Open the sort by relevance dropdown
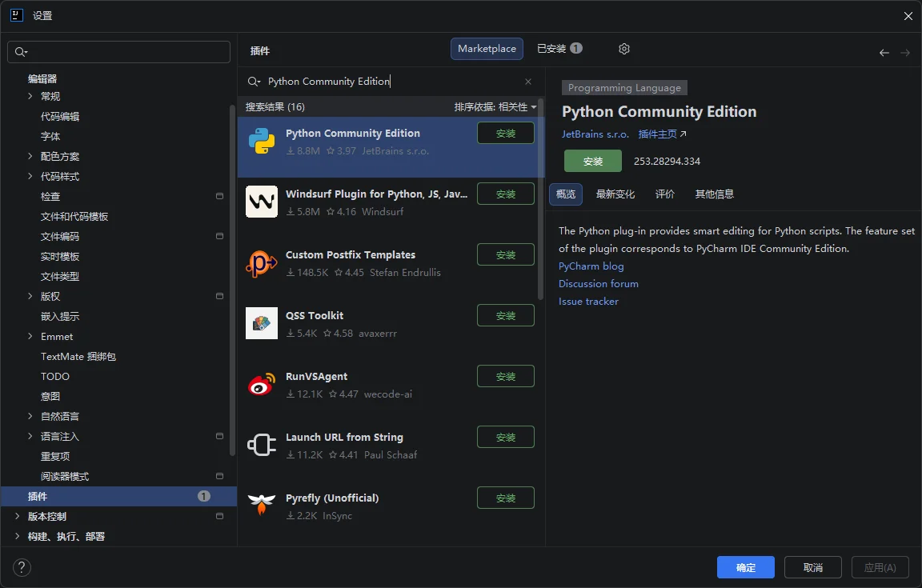 click(495, 107)
